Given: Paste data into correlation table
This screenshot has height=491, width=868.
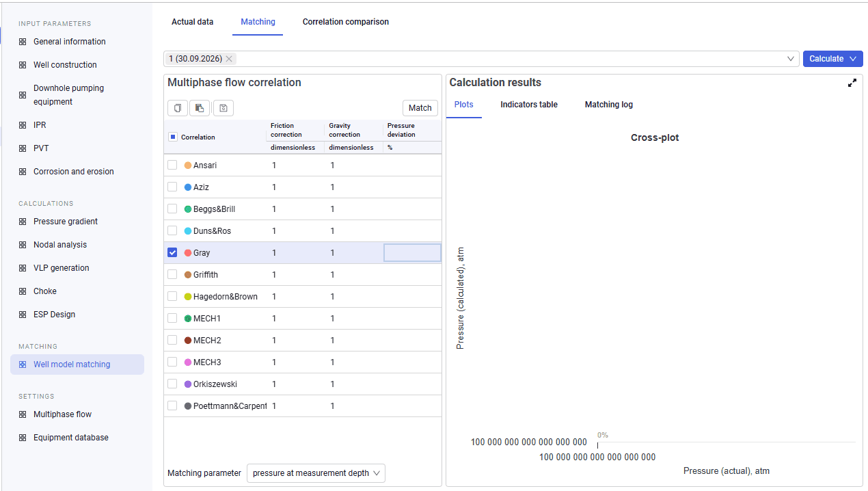Looking at the screenshot, I should (x=200, y=108).
